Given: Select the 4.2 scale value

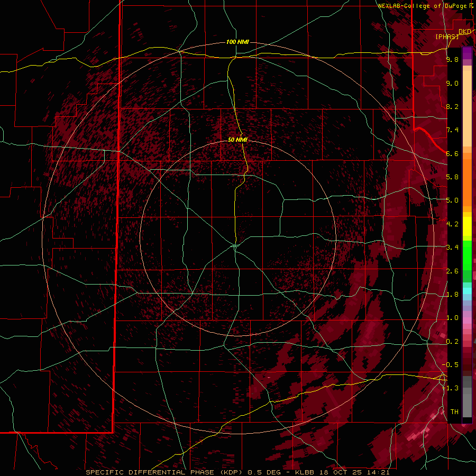Looking at the screenshot, I should click(x=452, y=224).
